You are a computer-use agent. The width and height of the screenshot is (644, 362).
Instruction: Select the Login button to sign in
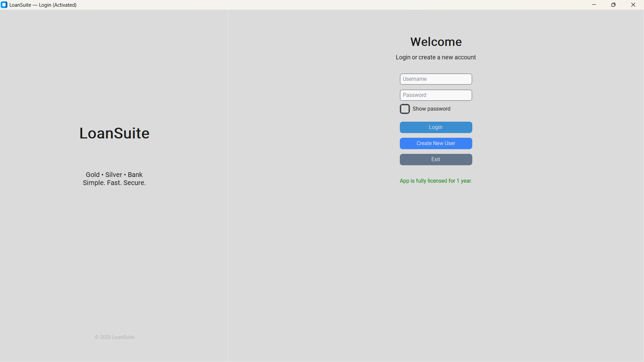[435, 127]
